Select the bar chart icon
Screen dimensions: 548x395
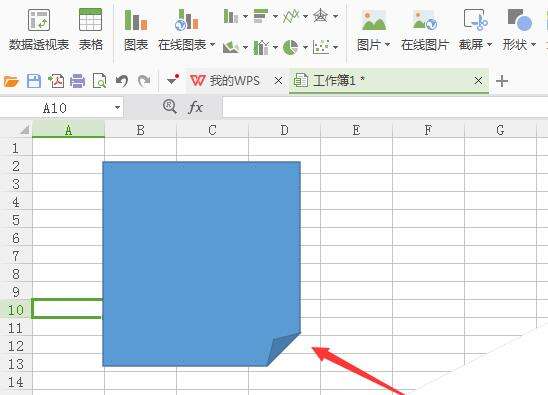coord(261,16)
